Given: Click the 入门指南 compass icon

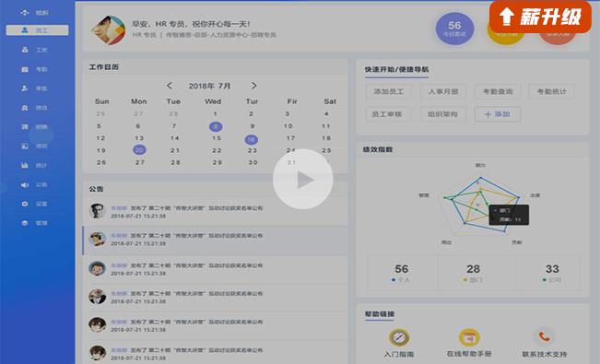Looking at the screenshot, I should tap(399, 337).
